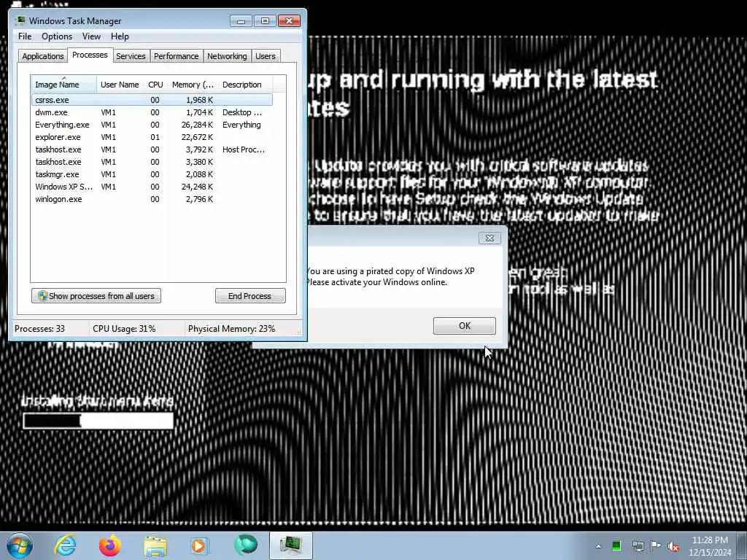This screenshot has width=747, height=560.
Task: Open the View menu
Action: tap(91, 36)
